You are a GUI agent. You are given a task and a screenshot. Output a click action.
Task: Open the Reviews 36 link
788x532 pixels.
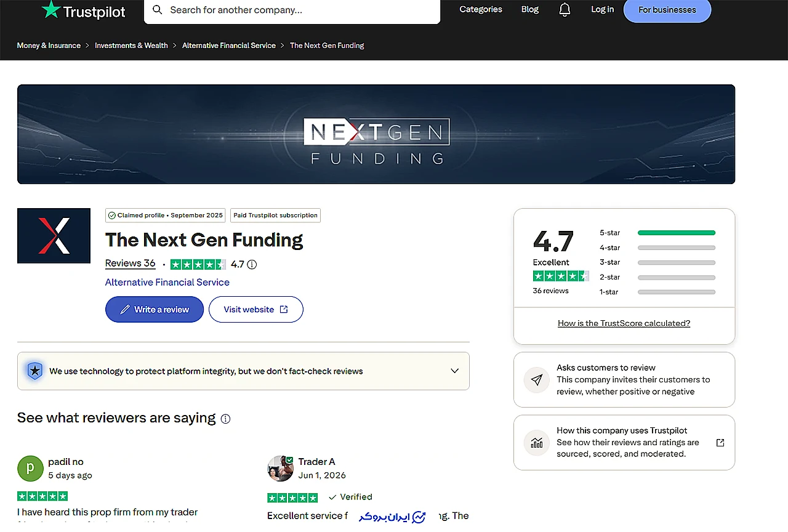tap(130, 264)
